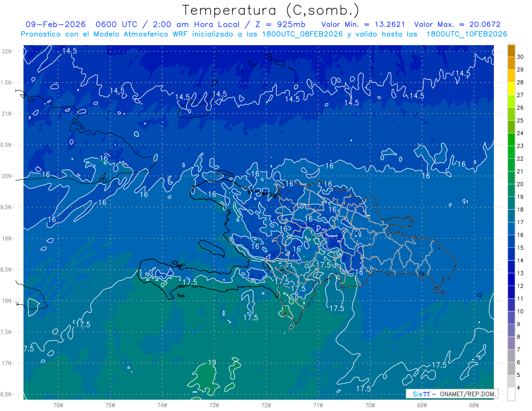Click the '71W' longitude axis label
Image resolution: width=532 pixels, height=411 pixels.
(318, 405)
